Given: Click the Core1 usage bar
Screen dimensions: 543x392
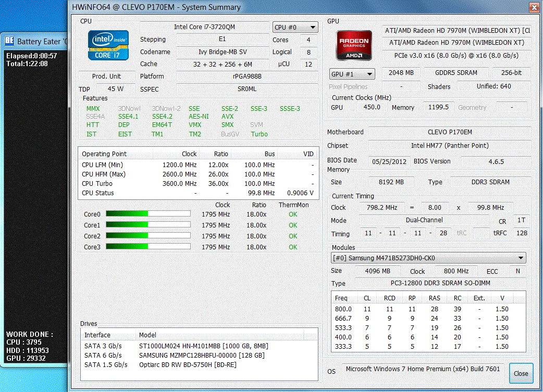Looking at the screenshot, I should [x=148, y=225].
